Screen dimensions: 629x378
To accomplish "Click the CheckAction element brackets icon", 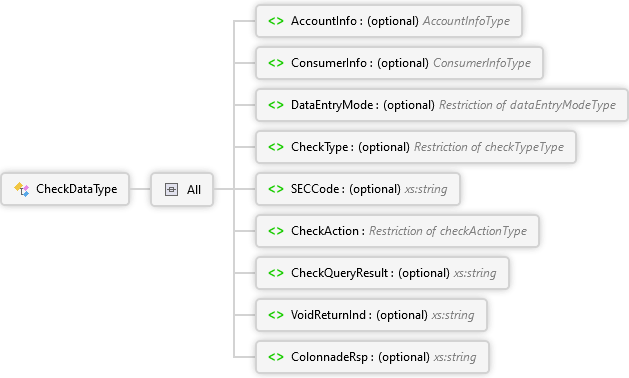I will (x=276, y=231).
